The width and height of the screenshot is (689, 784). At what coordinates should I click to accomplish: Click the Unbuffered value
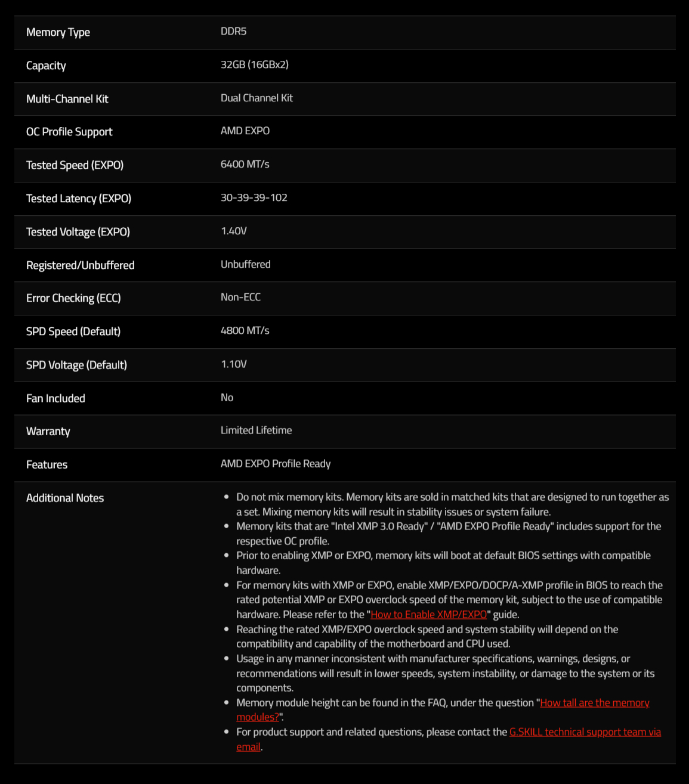pos(245,264)
